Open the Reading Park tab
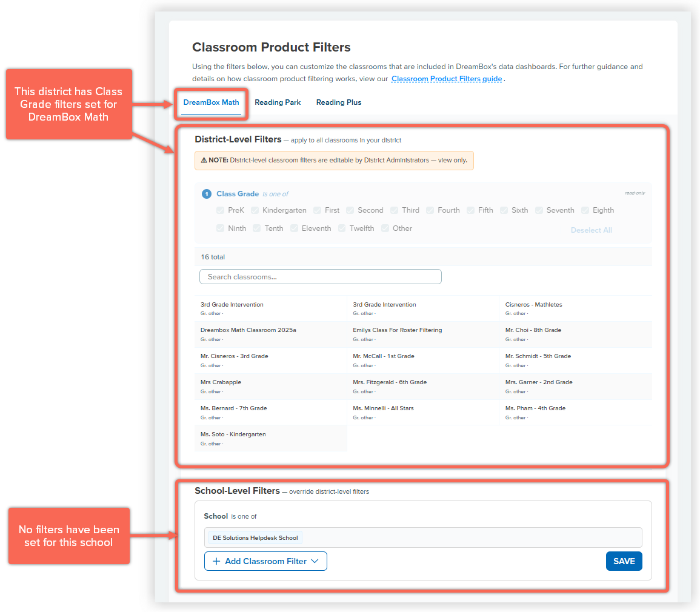 278,102
